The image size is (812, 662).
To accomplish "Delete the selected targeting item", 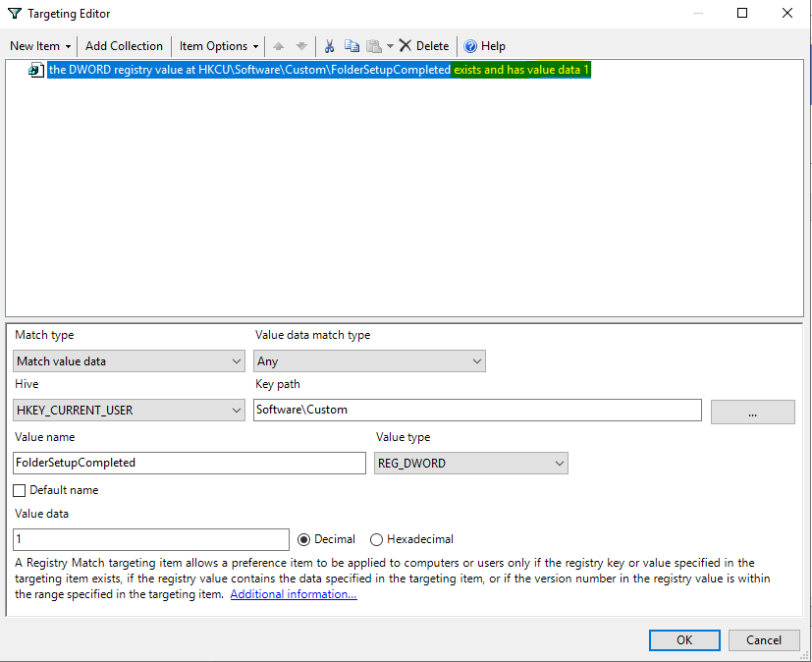I will (423, 46).
